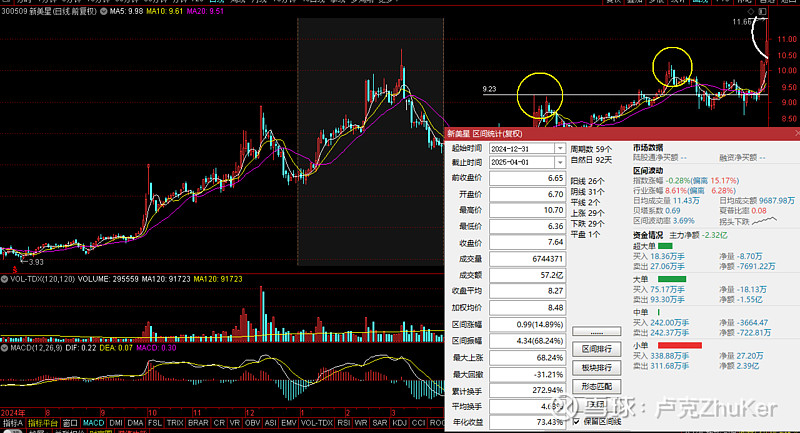Click the MA20: 9.51 label
The image size is (800, 433).
click(205, 11)
